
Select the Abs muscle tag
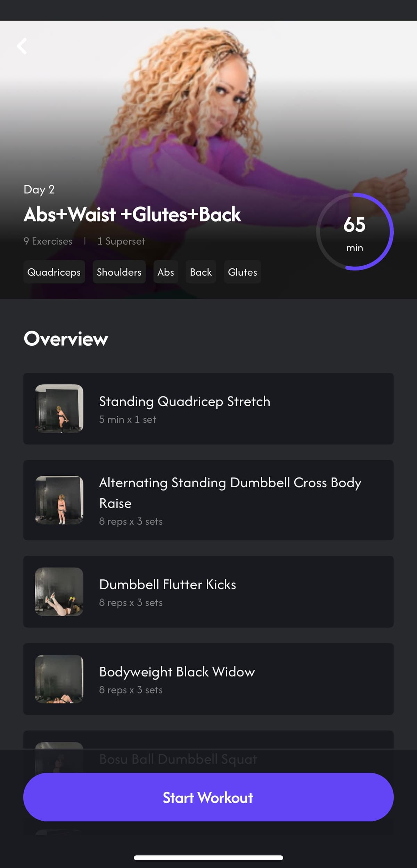click(x=166, y=272)
